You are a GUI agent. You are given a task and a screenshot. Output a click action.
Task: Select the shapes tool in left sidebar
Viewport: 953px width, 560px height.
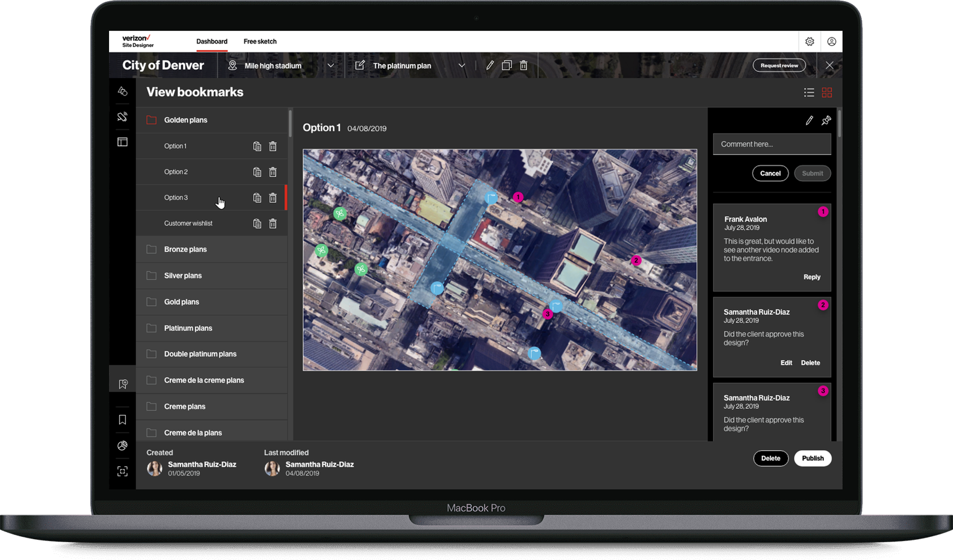pos(122,92)
